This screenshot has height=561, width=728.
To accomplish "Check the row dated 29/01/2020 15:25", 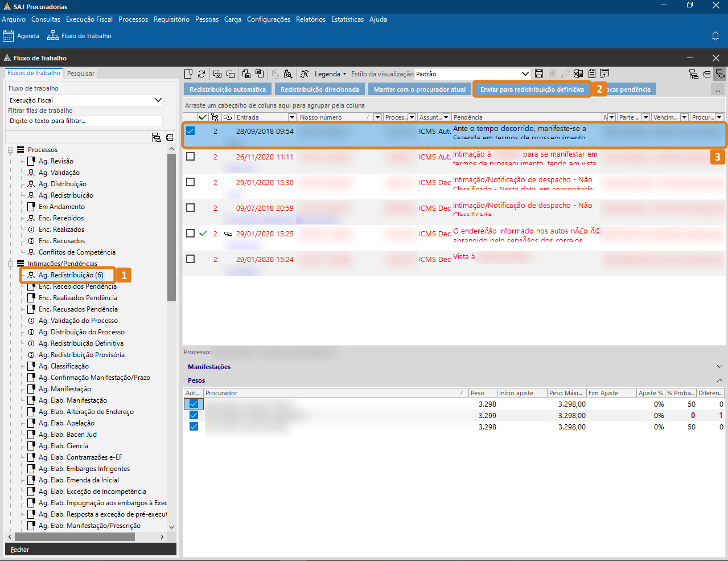I will click(191, 234).
